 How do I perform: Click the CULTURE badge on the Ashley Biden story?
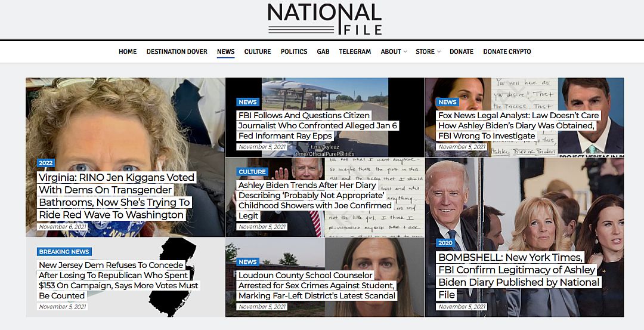pos(252,172)
